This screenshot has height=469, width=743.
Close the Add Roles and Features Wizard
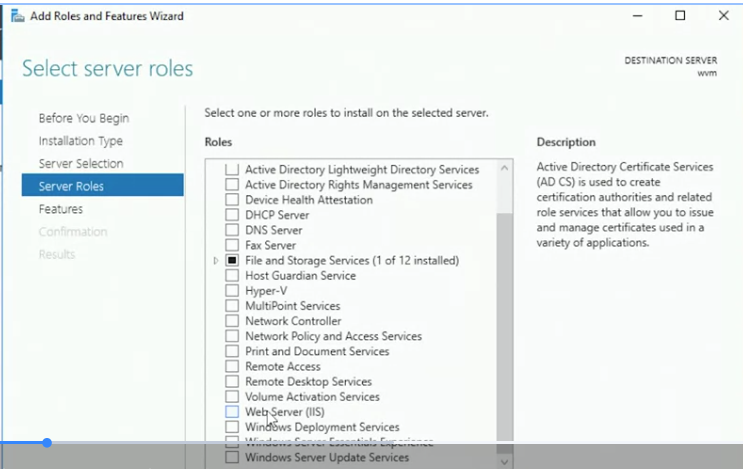pos(724,16)
